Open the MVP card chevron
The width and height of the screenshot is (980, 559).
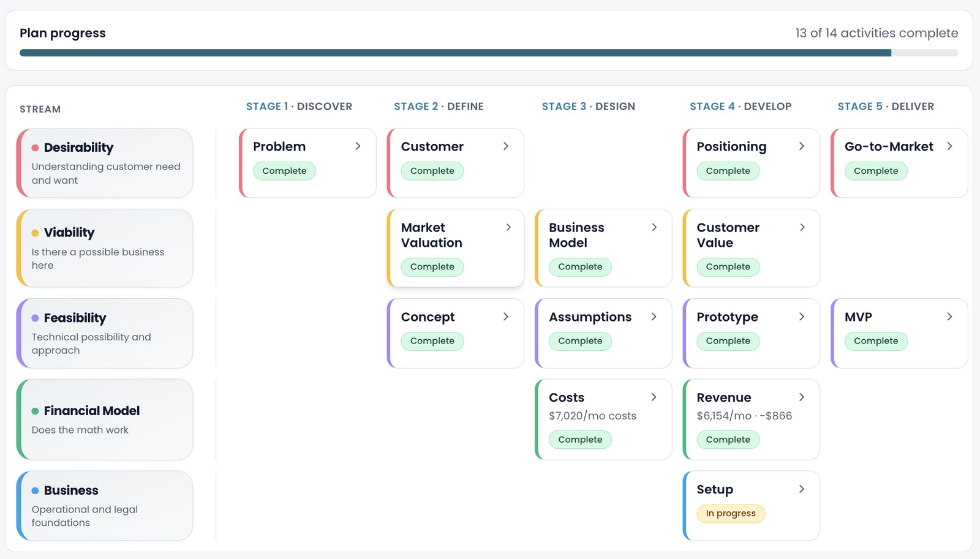[x=949, y=317]
